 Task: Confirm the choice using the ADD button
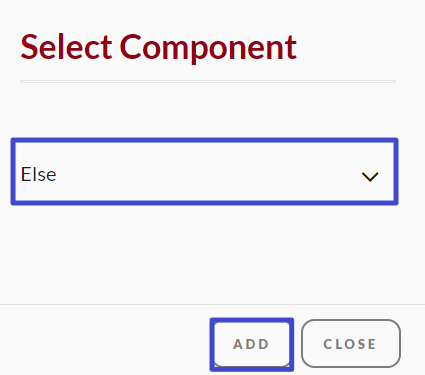click(x=252, y=344)
